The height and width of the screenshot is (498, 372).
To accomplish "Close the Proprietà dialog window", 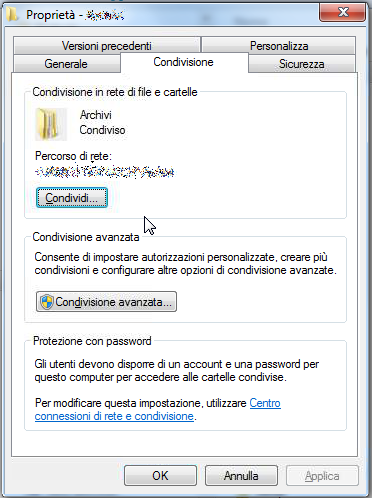I will (342, 13).
